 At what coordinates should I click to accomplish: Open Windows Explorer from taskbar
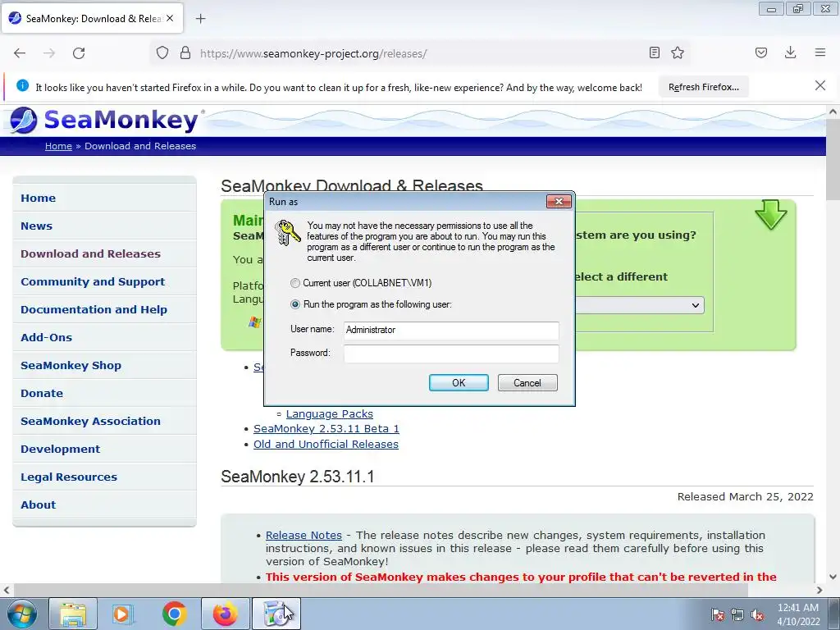(x=73, y=614)
